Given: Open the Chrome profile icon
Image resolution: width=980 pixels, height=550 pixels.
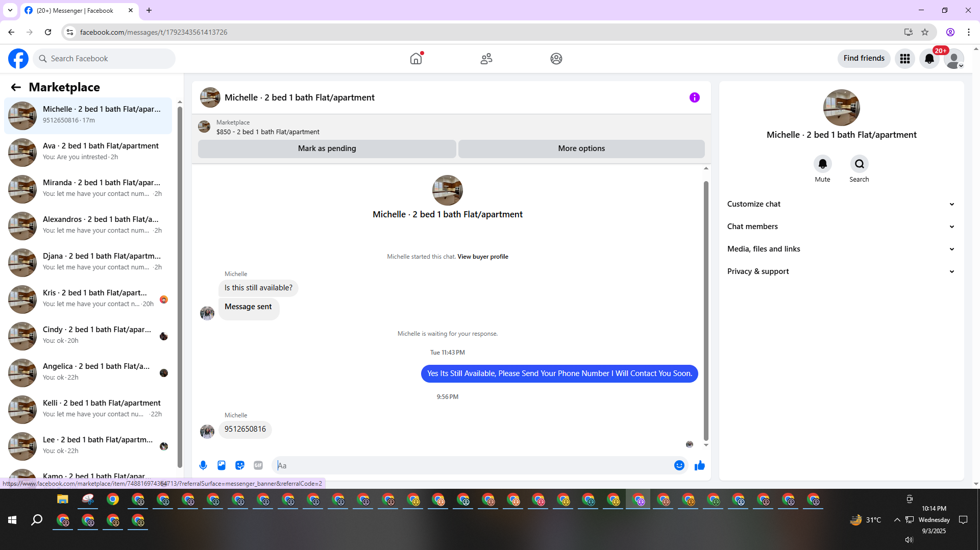Looking at the screenshot, I should pyautogui.click(x=950, y=32).
